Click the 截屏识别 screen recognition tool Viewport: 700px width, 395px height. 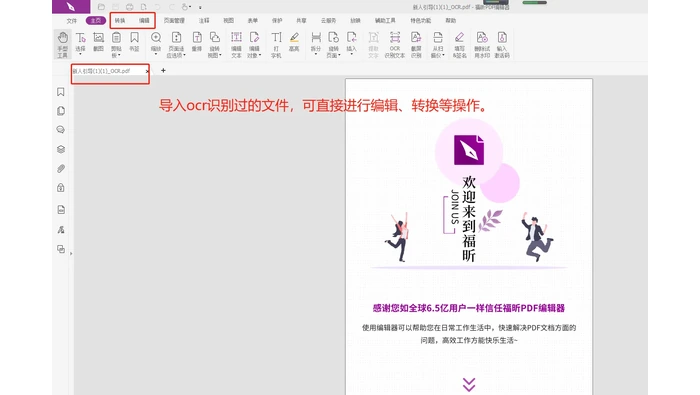point(416,45)
